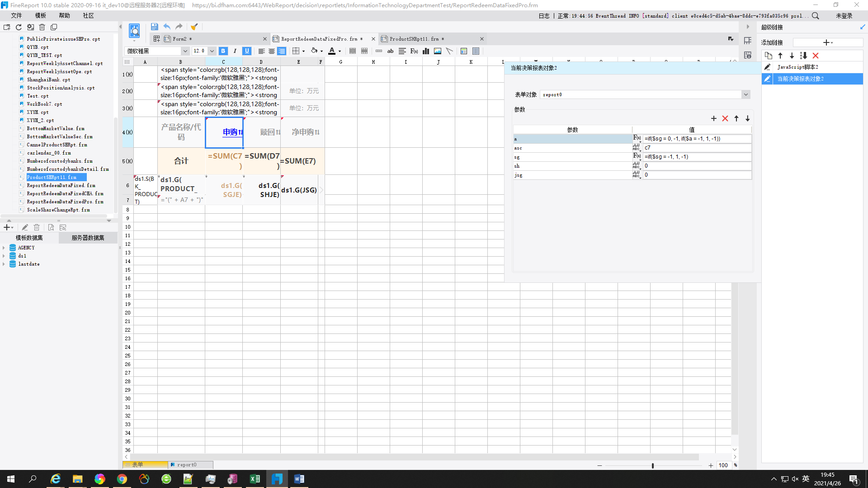Open Excel from the Windows taskbar
The height and width of the screenshot is (488, 868).
tap(255, 479)
